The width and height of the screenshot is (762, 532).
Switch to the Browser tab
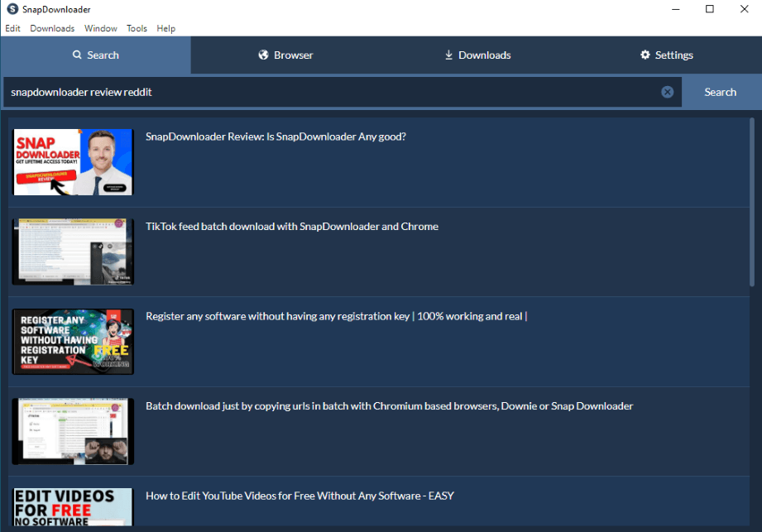[285, 55]
